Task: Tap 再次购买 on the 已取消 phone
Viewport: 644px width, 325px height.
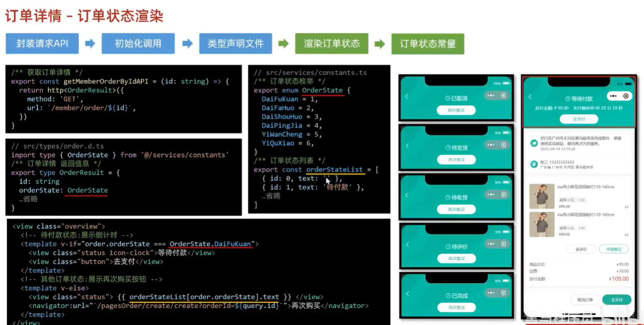Action: pos(456,110)
